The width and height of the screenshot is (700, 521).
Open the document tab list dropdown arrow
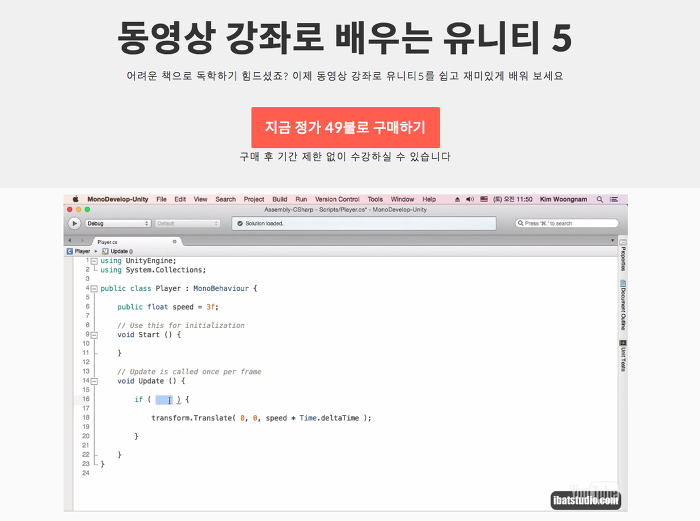[x=612, y=241]
